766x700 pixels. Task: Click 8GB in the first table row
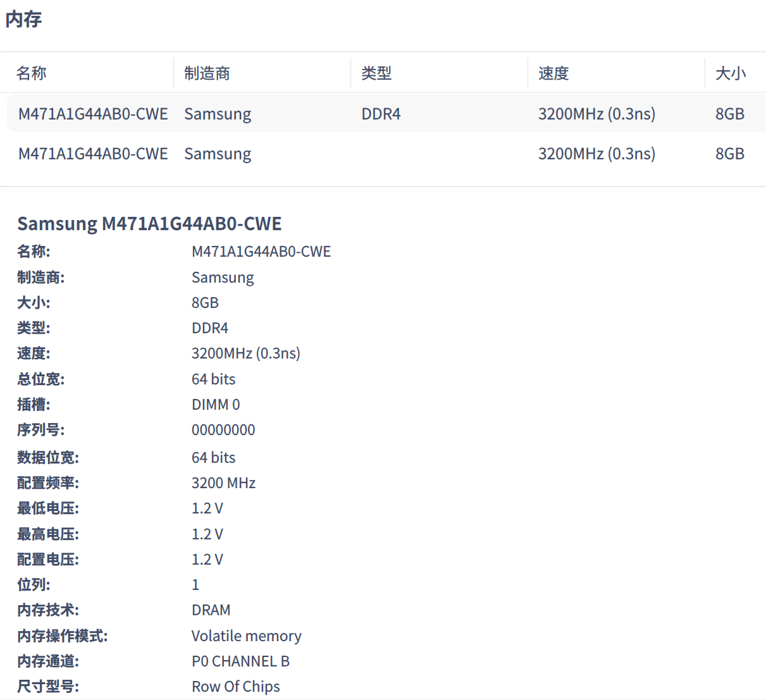click(730, 114)
